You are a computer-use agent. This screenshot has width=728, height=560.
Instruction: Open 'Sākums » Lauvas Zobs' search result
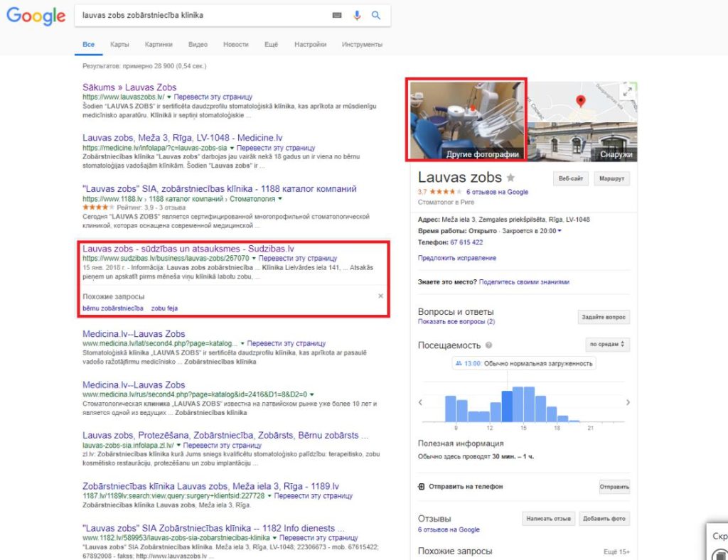pos(129,87)
